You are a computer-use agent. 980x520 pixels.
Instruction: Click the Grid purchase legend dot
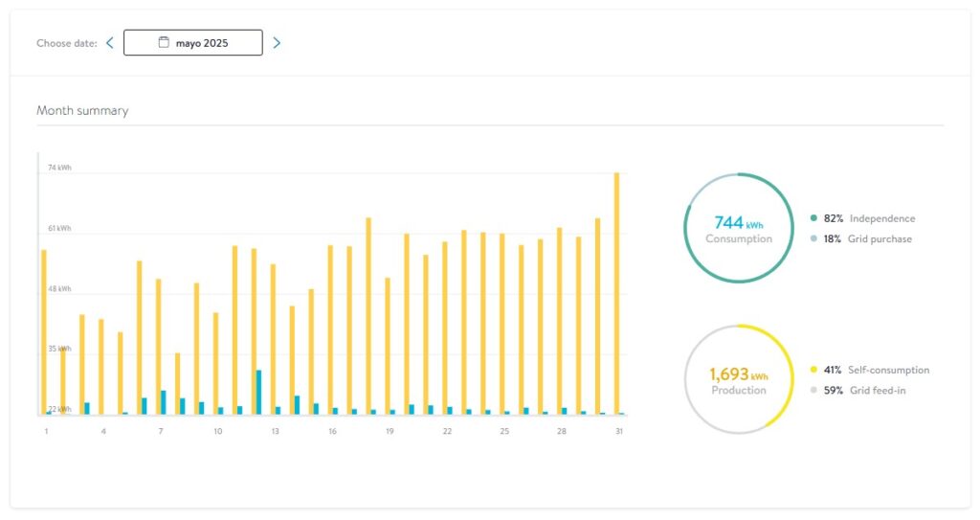pos(813,239)
